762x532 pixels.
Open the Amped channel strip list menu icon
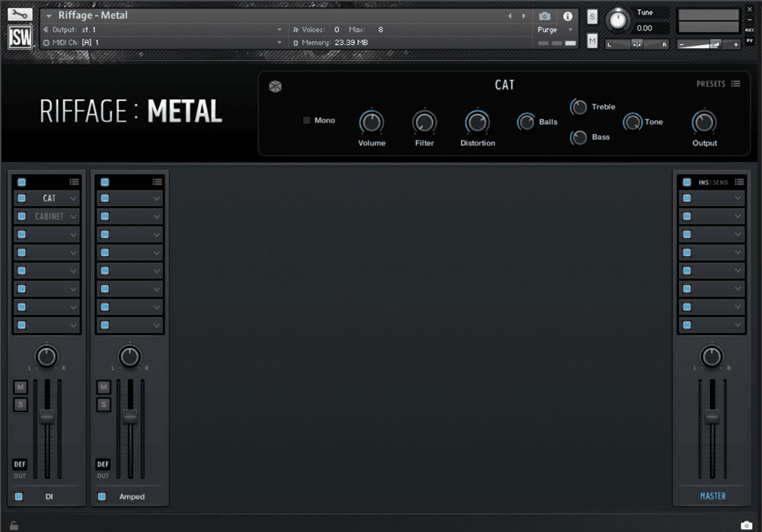point(157,182)
